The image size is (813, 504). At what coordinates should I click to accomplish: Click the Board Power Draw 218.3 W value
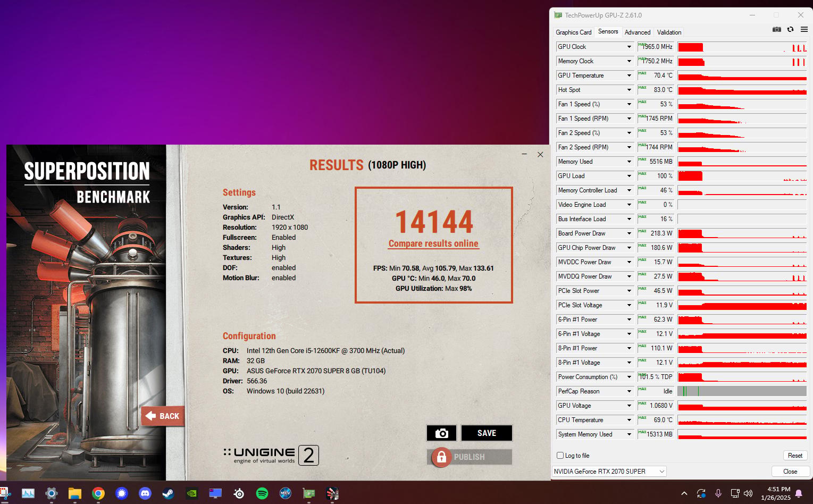pyautogui.click(x=656, y=233)
